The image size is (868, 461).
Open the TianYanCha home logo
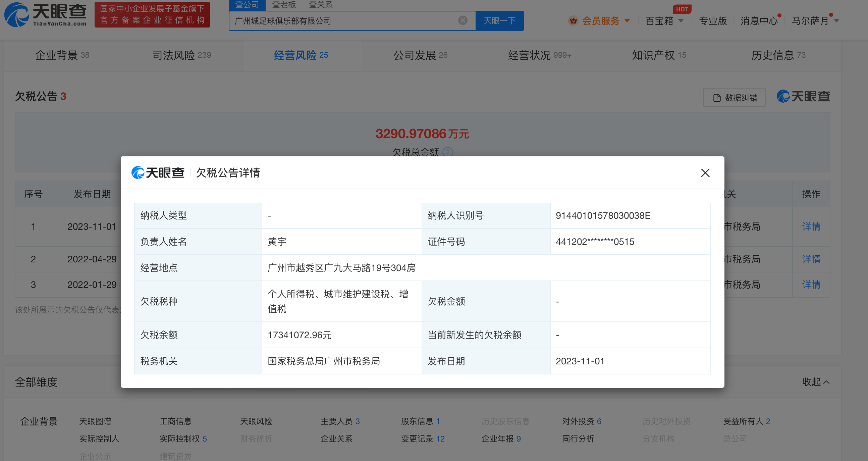(46, 15)
